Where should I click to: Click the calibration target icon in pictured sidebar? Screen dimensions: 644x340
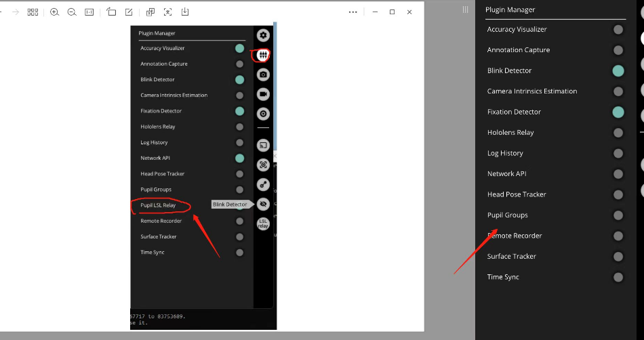(x=263, y=114)
